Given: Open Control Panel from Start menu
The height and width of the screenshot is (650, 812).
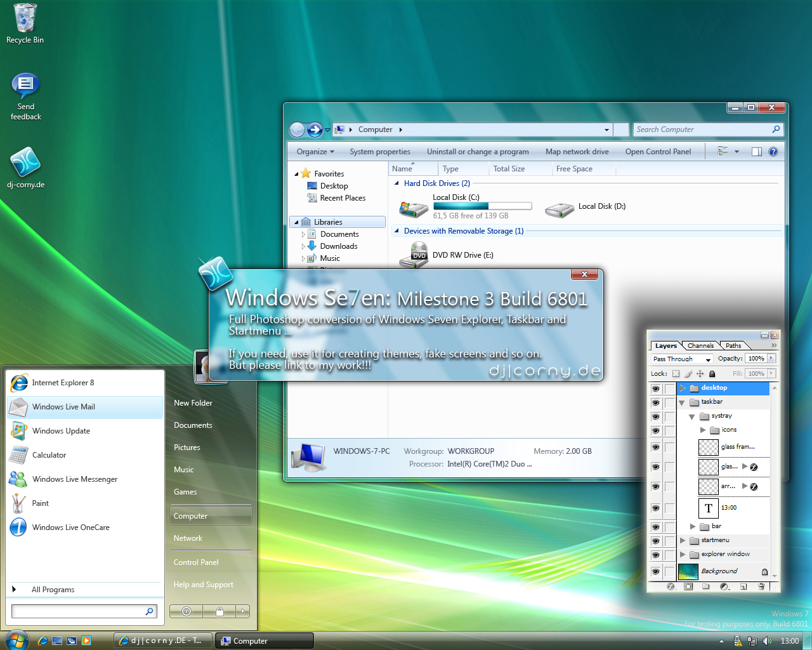Looking at the screenshot, I should point(196,562).
